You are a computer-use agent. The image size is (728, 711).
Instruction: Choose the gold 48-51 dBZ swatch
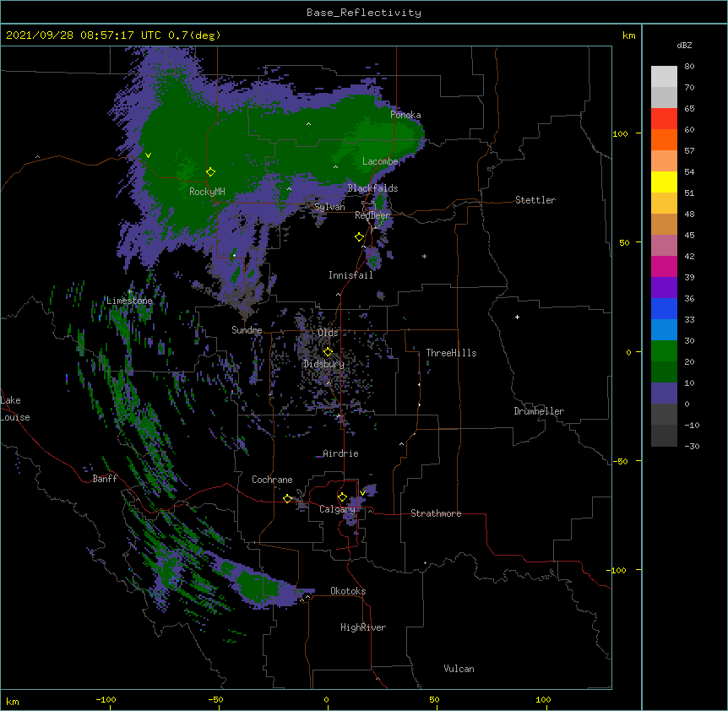[x=664, y=204]
